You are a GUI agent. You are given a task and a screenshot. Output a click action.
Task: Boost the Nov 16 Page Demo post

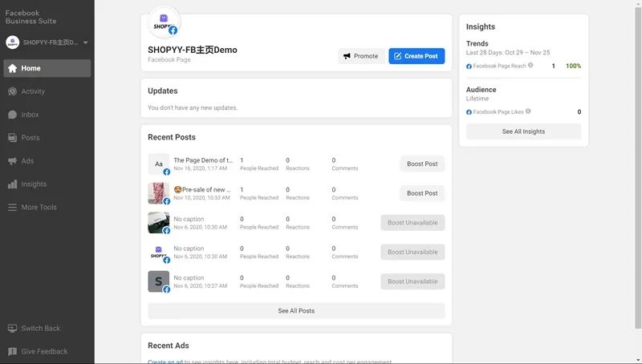(422, 164)
